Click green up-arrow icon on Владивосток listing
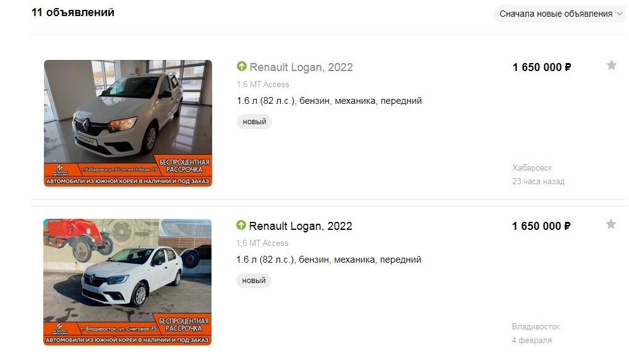This screenshot has height=364, width=629. [241, 225]
